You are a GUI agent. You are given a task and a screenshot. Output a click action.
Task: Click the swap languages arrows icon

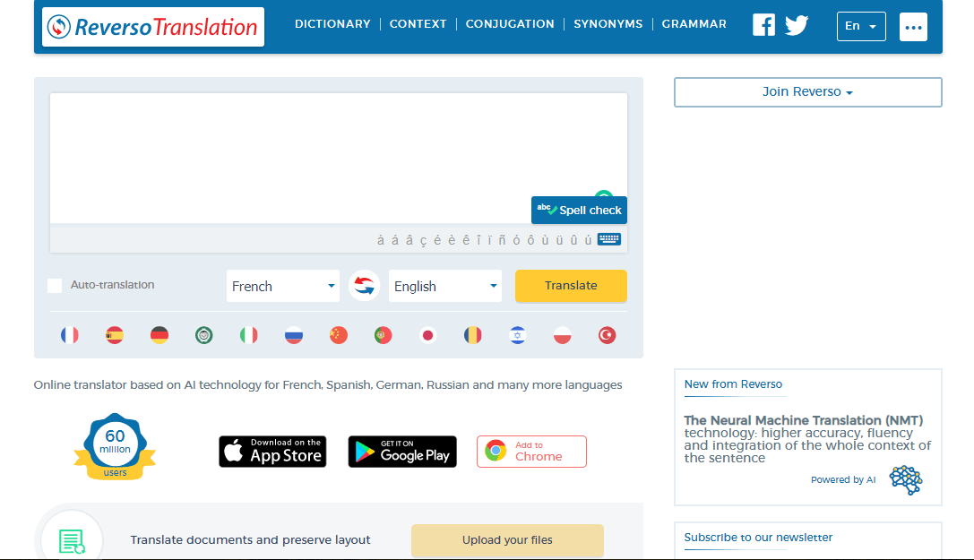(x=364, y=286)
